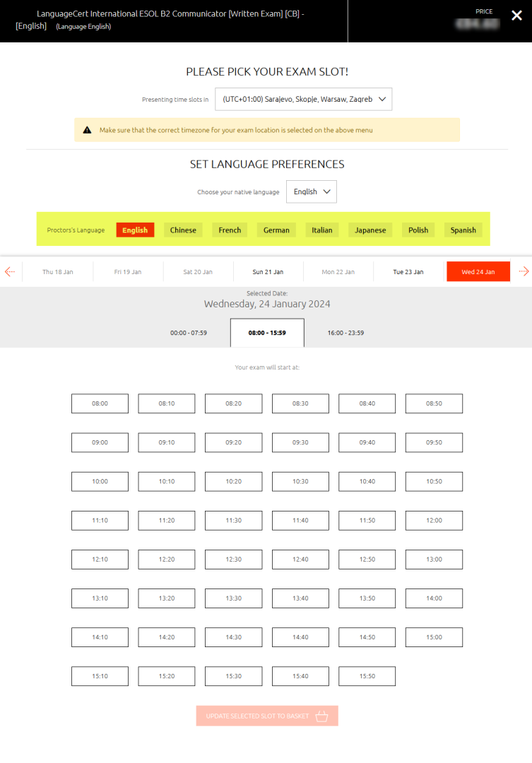
Task: Pick the 11:10 exam slot
Action: [100, 520]
